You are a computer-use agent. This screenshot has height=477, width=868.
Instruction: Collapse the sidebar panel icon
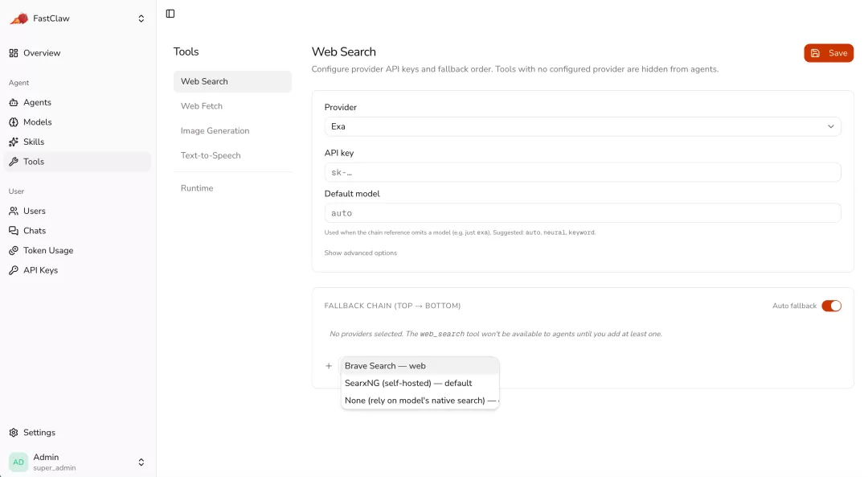[x=170, y=14]
